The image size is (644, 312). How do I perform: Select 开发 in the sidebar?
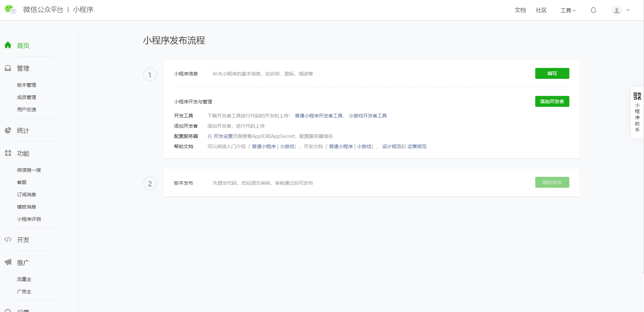23,240
